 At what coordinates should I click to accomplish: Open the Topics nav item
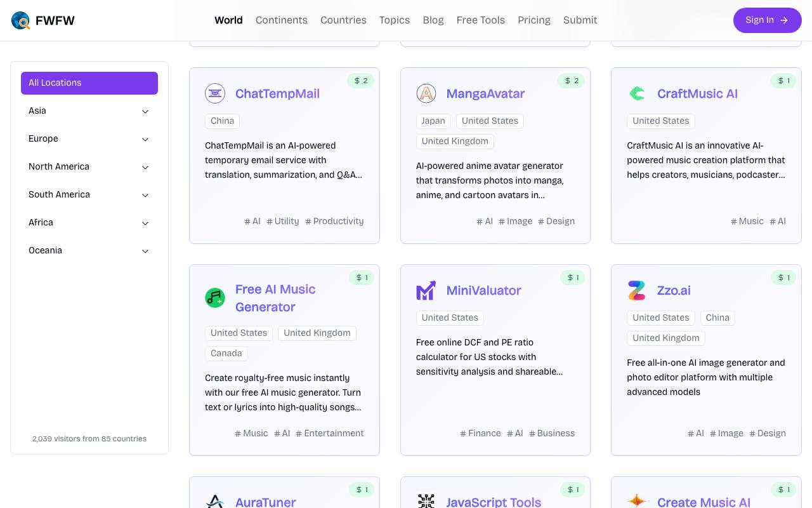coord(395,20)
